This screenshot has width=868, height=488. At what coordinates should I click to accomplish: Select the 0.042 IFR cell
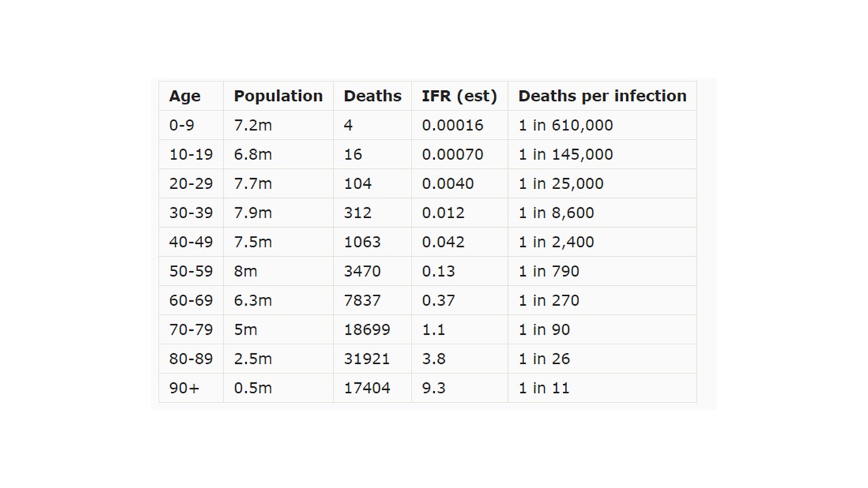pyautogui.click(x=443, y=242)
